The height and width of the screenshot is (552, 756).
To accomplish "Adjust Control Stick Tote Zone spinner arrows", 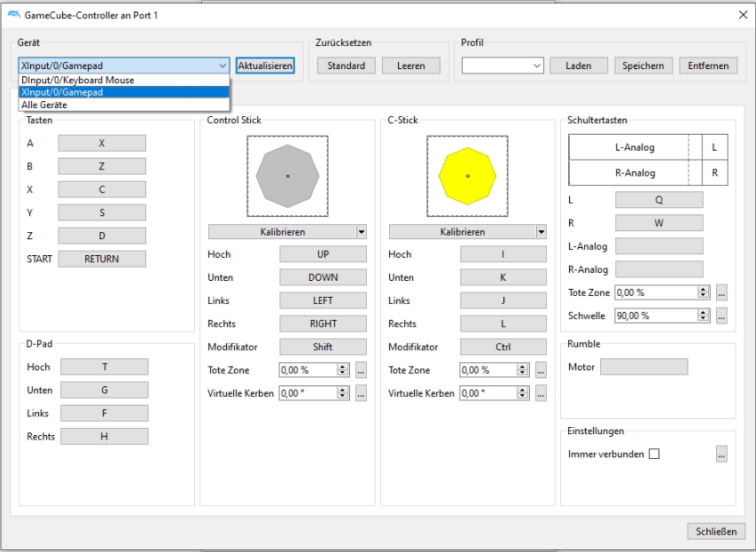I will click(x=343, y=370).
